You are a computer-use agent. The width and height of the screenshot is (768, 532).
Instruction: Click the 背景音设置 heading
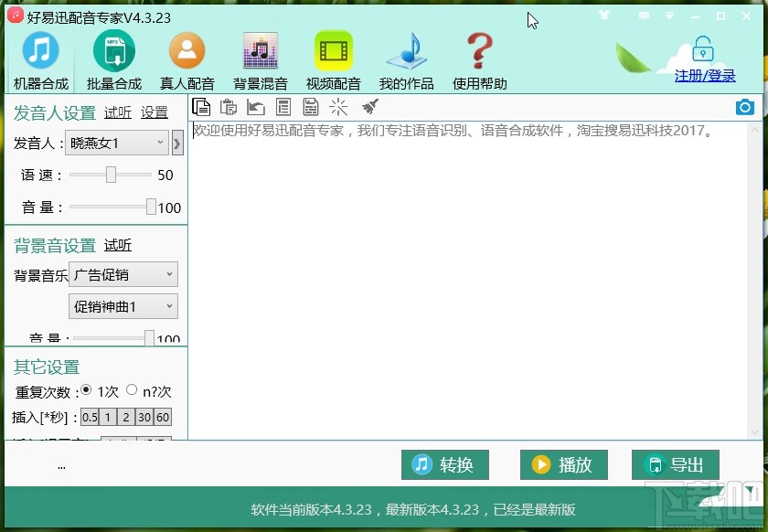(x=55, y=245)
